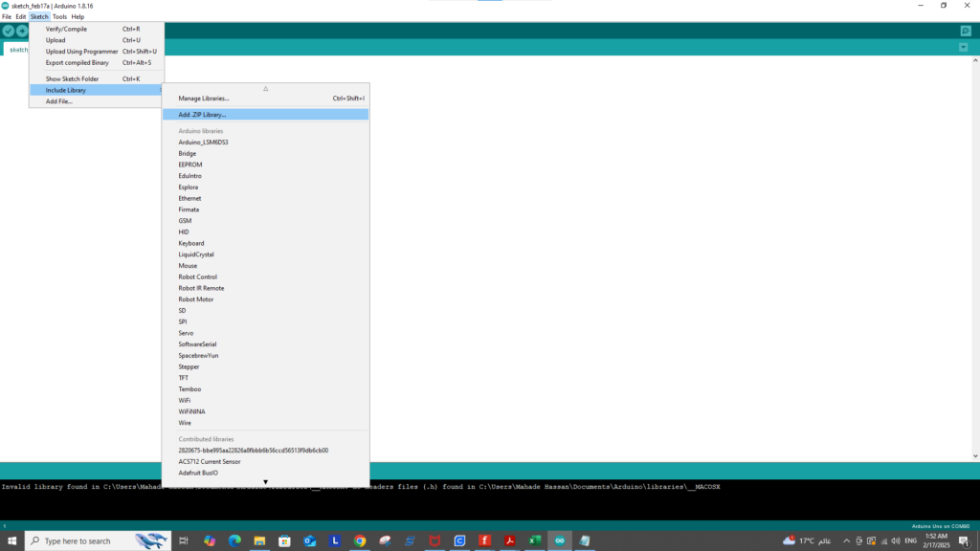This screenshot has width=980, height=551.
Task: Include the Servo library
Action: (x=266, y=333)
